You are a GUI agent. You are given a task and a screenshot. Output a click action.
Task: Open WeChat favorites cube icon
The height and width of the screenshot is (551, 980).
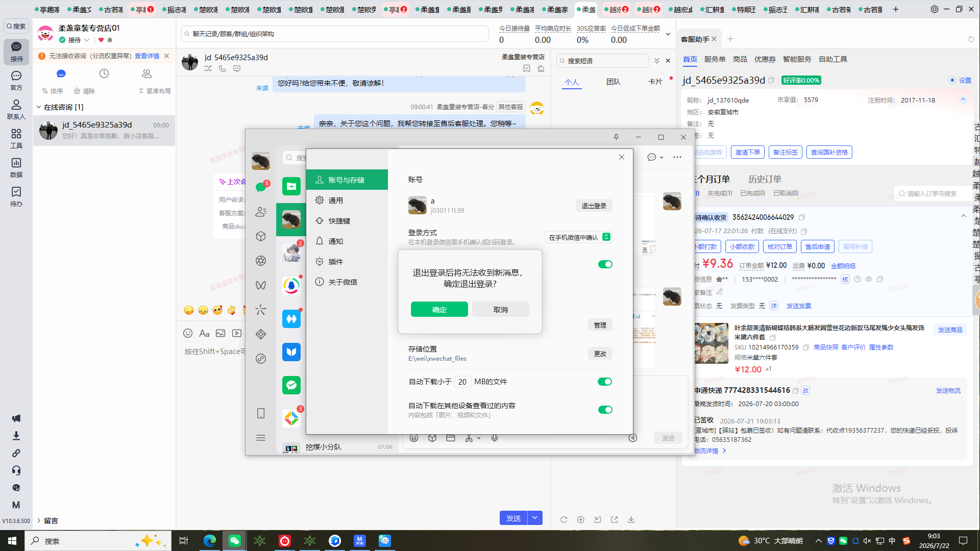coord(261,236)
